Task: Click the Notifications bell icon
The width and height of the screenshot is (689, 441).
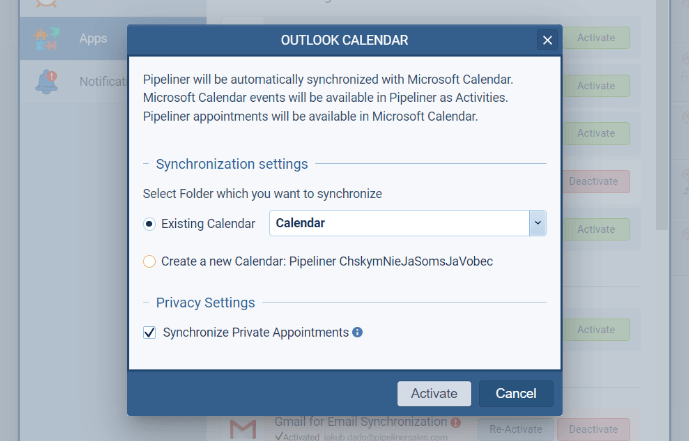Action: pos(46,81)
